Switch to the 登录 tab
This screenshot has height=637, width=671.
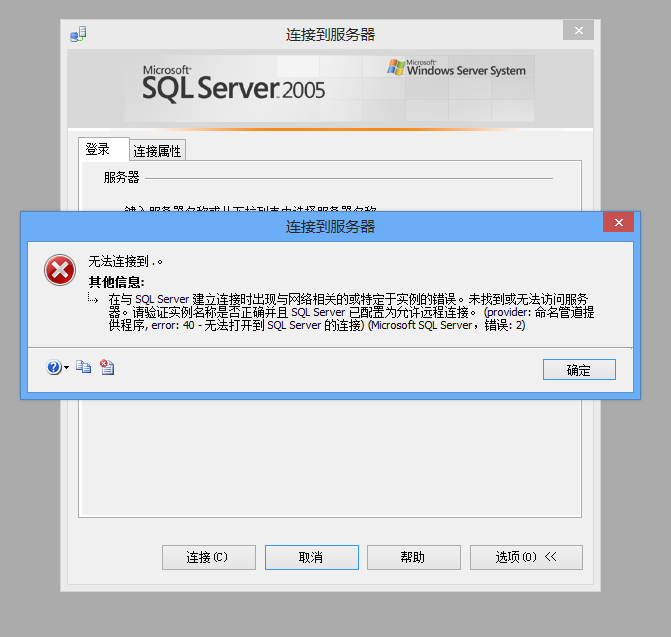[x=98, y=150]
